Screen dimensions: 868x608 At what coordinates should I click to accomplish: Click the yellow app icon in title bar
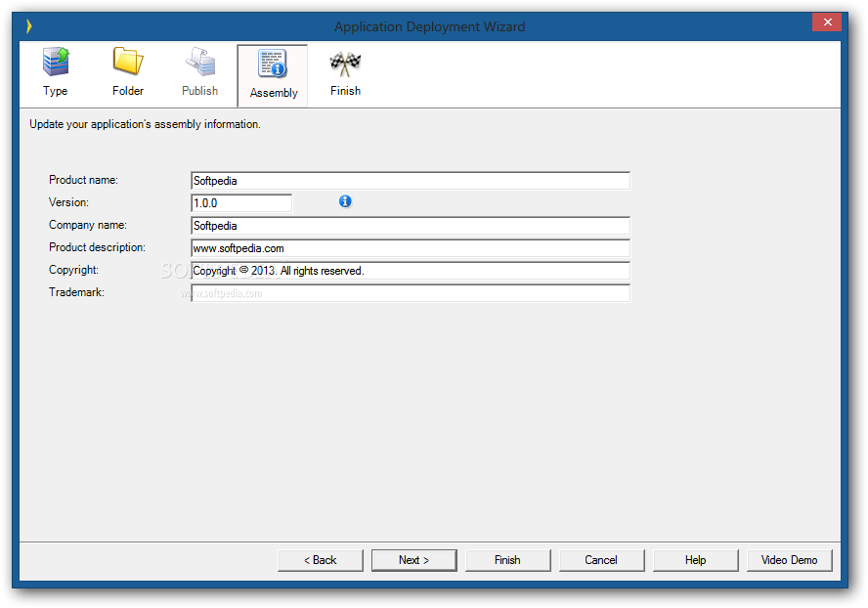[x=28, y=26]
